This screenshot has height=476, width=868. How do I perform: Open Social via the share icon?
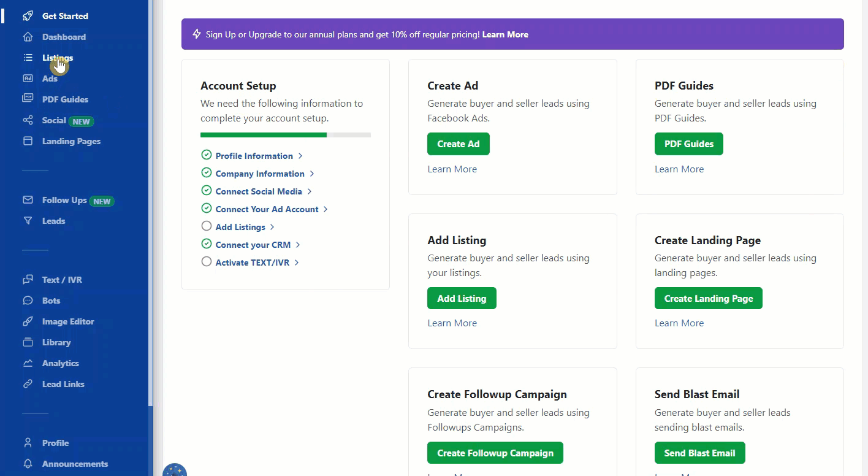pos(28,120)
